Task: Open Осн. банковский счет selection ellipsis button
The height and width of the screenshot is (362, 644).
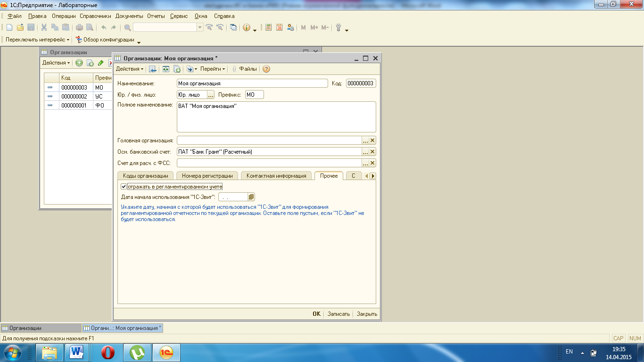Action: pyautogui.click(x=365, y=152)
